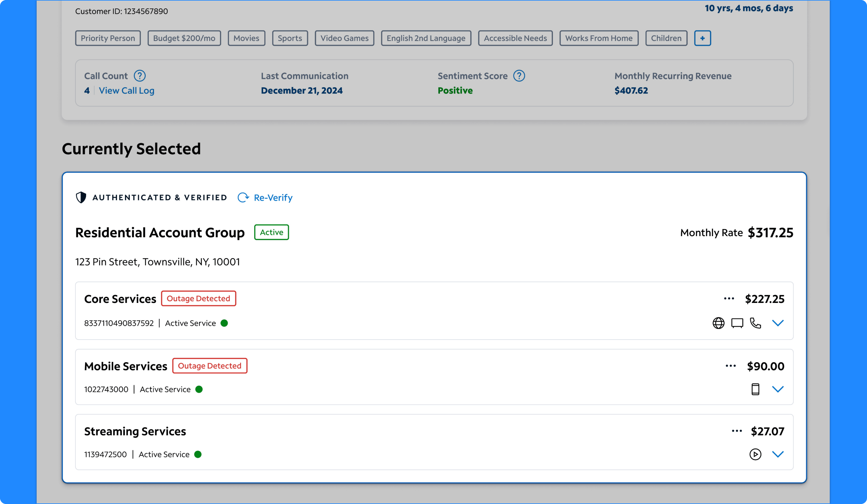The width and height of the screenshot is (867, 504).
Task: Click the Re-Verify refresh icon
Action: click(x=243, y=197)
